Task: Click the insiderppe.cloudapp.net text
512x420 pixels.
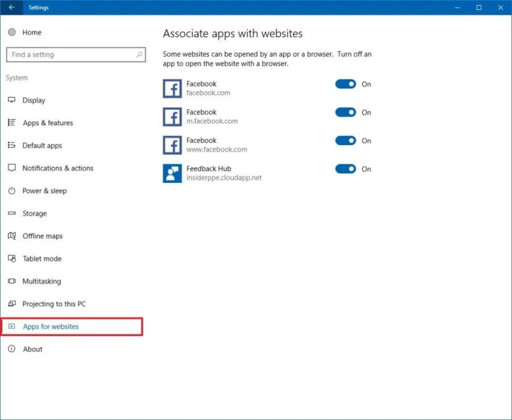Action: [224, 178]
